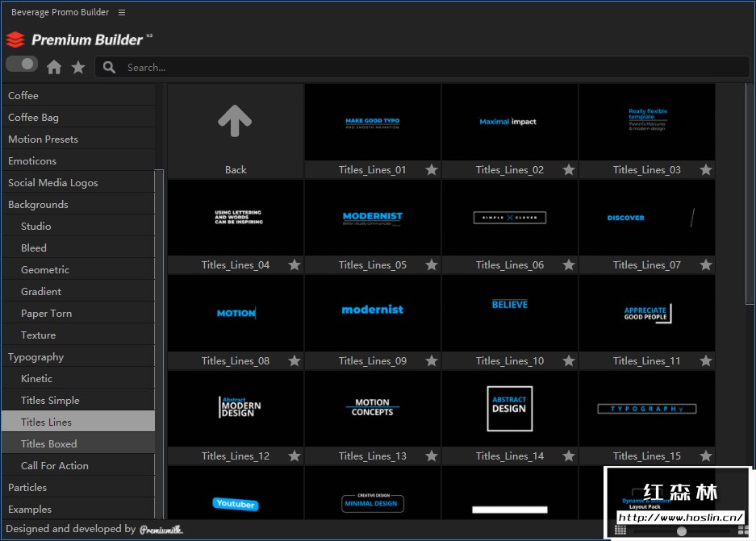Star the Titles_Lines_12 preset
The width and height of the screenshot is (756, 541).
[x=294, y=456]
